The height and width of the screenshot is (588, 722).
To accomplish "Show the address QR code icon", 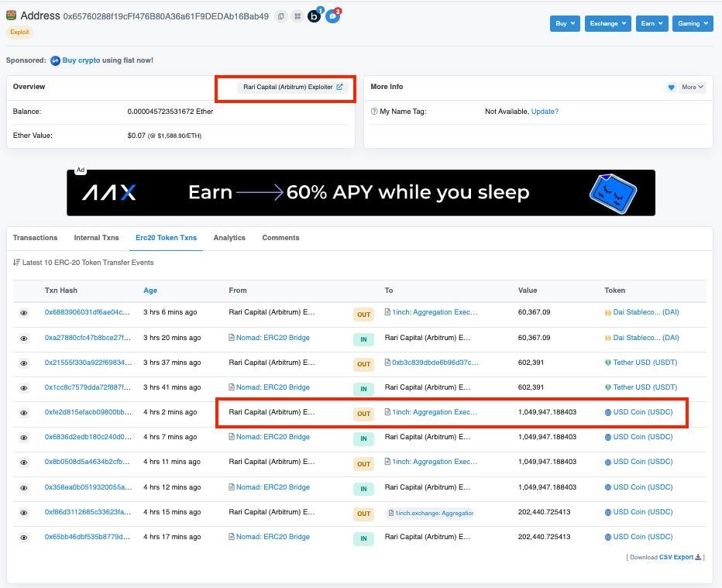I will [297, 16].
